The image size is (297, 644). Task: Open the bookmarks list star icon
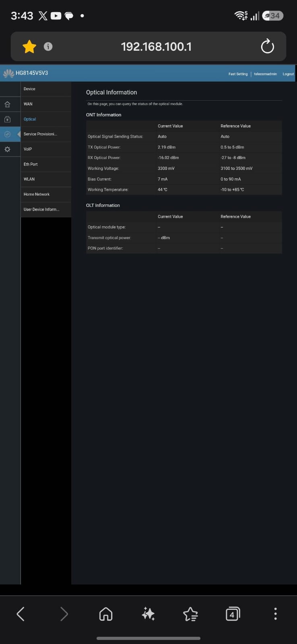[x=190, y=614]
